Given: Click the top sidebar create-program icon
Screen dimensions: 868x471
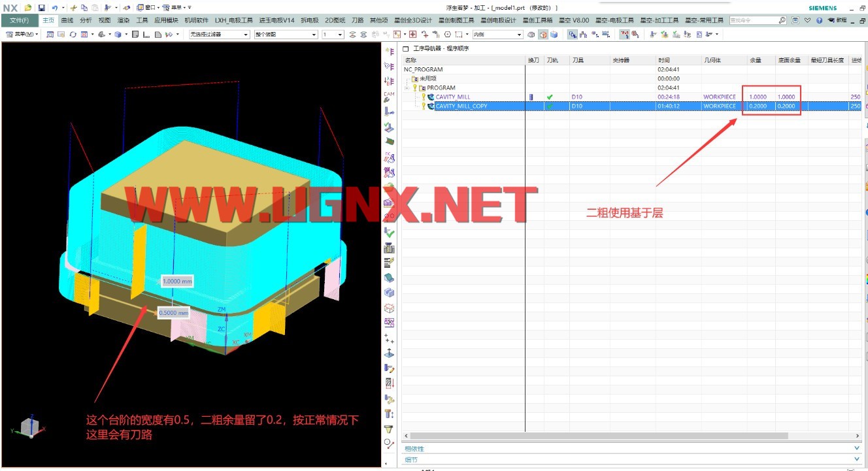Looking at the screenshot, I should 390,51.
